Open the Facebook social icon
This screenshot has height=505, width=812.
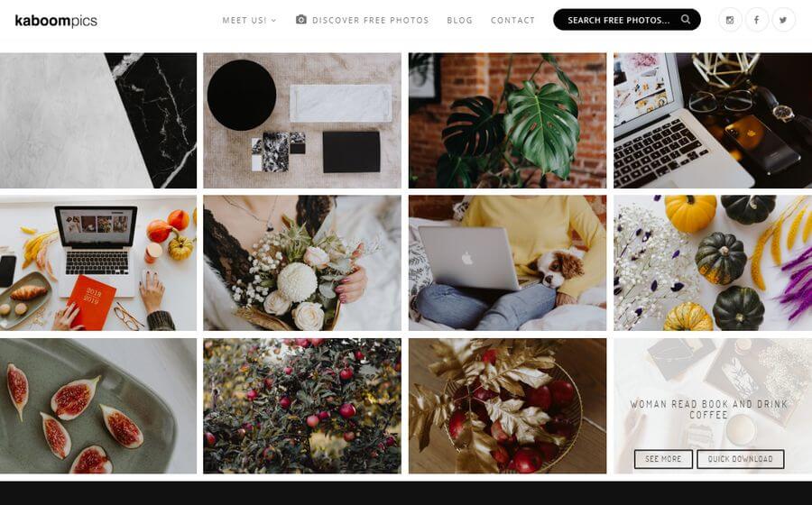(757, 20)
